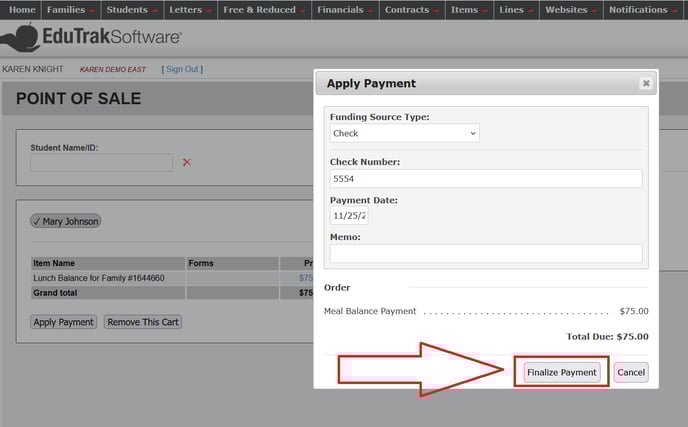Open the Funding Source Type dropdown
Viewport: 688px width, 427px height.
point(404,133)
